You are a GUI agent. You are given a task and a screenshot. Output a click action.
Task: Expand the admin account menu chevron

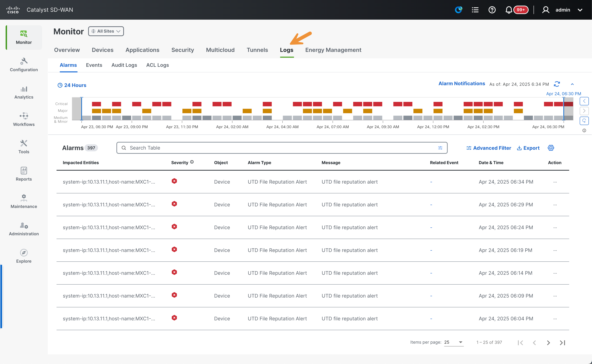[580, 10]
